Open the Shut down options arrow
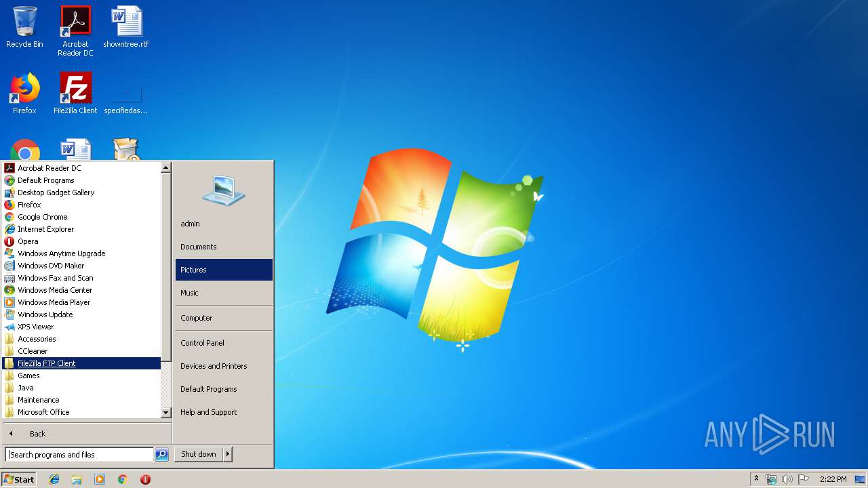This screenshot has height=488, width=868. coord(228,454)
